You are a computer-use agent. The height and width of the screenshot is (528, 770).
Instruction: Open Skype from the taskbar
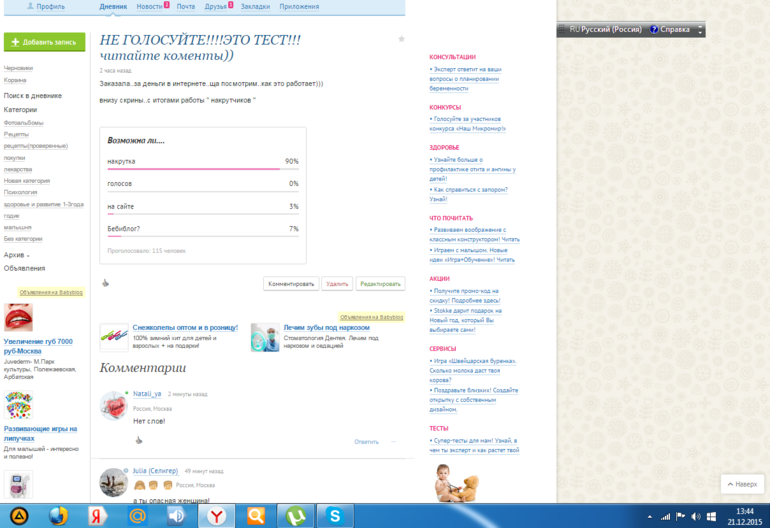click(335, 516)
